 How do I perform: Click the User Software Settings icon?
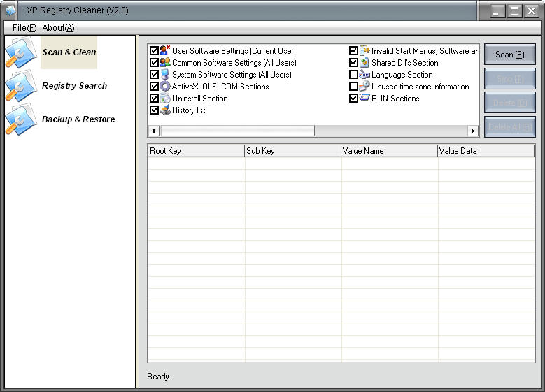click(165, 51)
